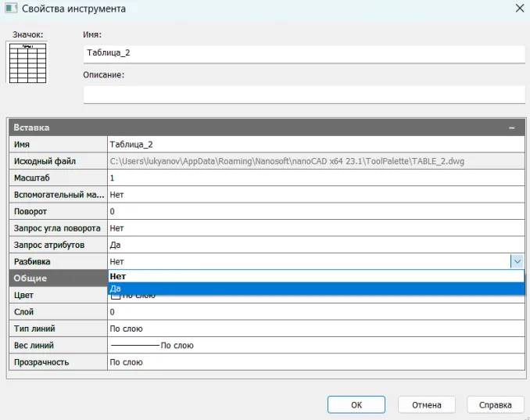Toggle the Вспомогательный масштаб value
This screenshot has height=420, width=530.
[315, 195]
